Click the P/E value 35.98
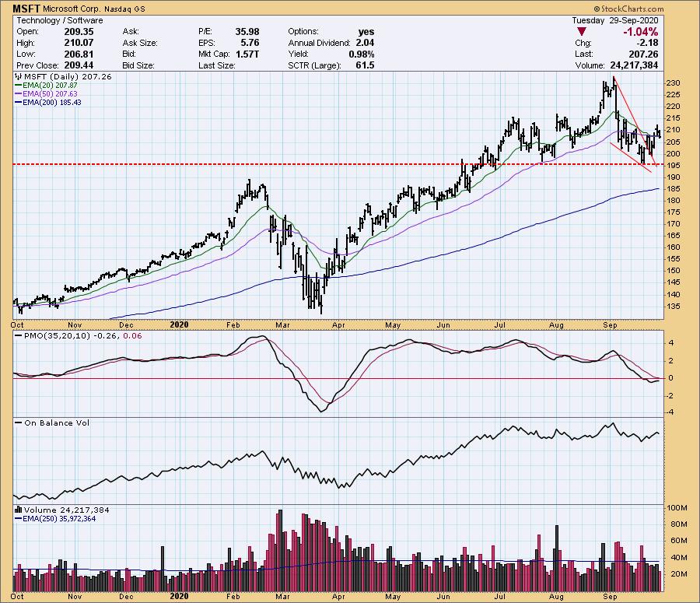The image size is (700, 603). coord(247,32)
